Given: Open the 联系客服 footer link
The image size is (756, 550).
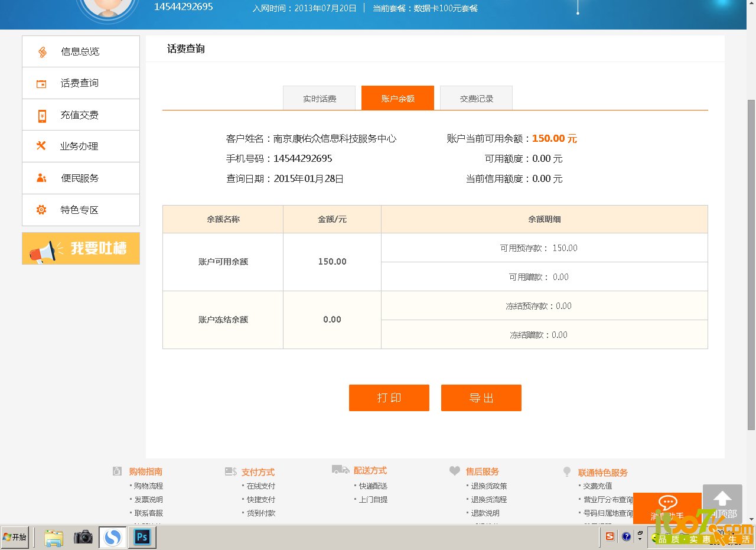Looking at the screenshot, I should (x=148, y=513).
